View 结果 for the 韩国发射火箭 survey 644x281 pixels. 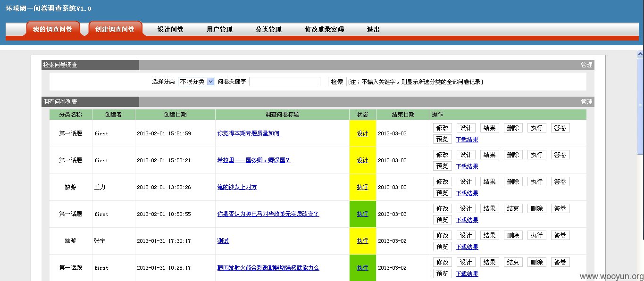pos(489,262)
